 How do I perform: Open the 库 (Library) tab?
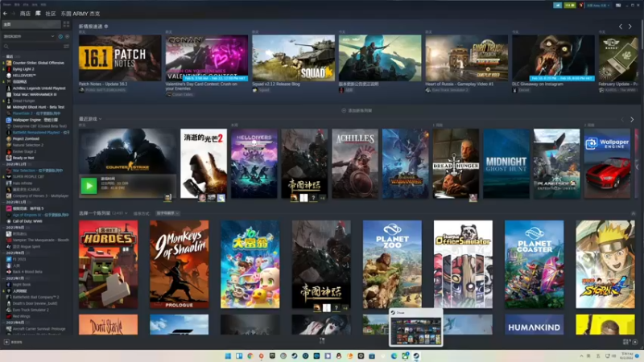pyautogui.click(x=38, y=14)
